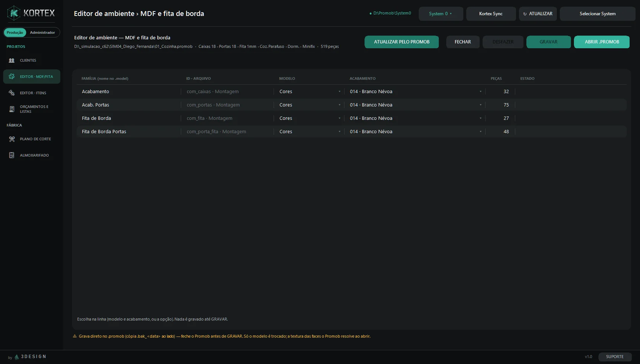Click the 3DESIGN logo in footer

pos(30,357)
